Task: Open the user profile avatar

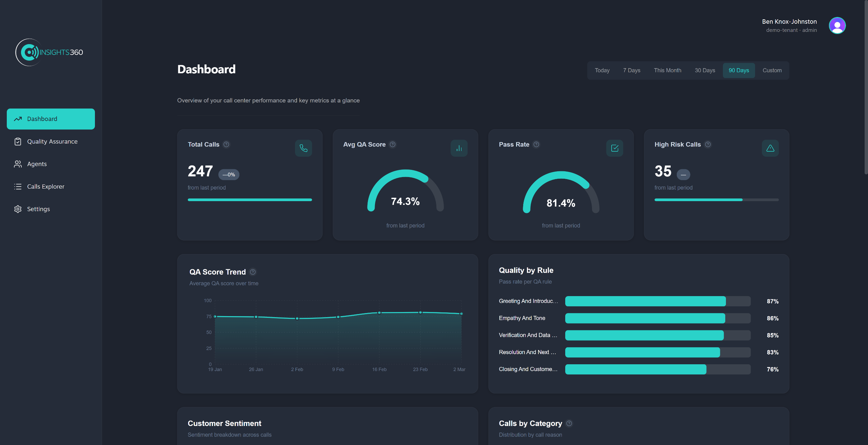Action: 837,25
